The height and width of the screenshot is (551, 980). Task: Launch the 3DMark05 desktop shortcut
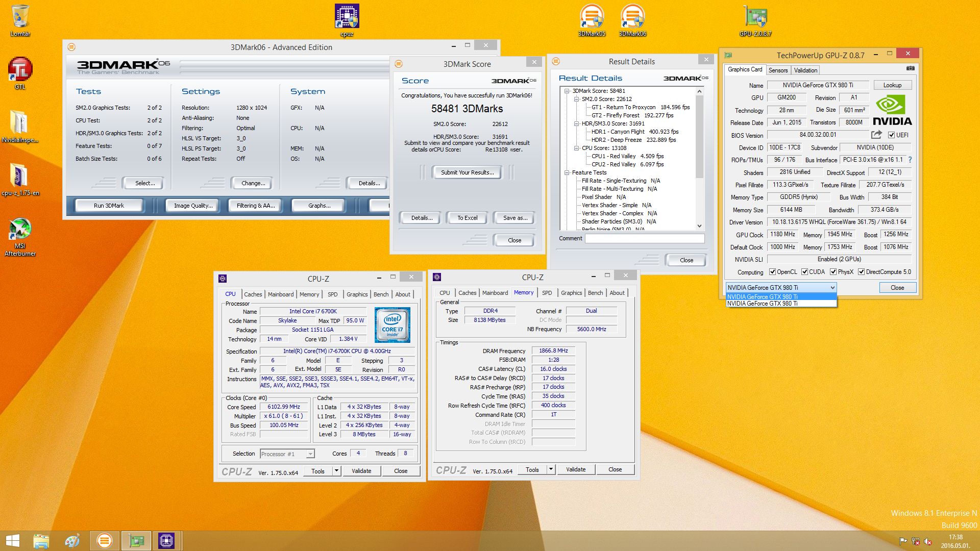(592, 20)
